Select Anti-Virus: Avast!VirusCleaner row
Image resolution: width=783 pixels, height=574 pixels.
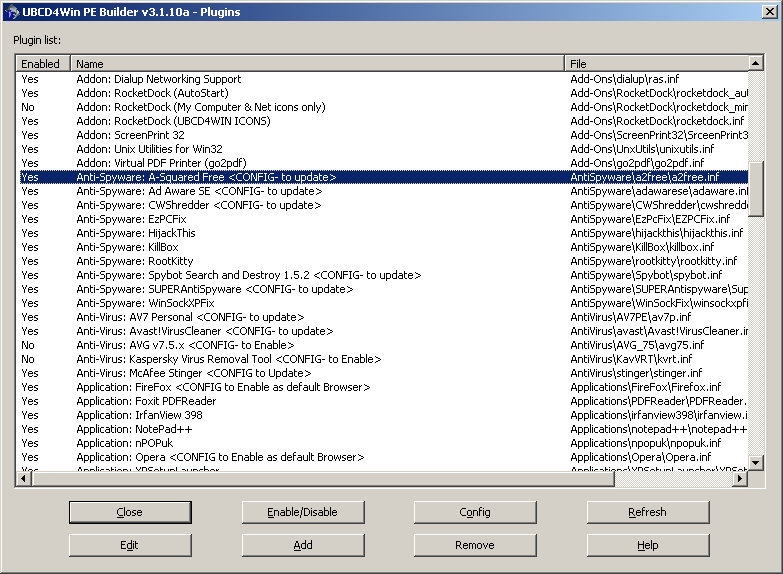[x=384, y=331]
